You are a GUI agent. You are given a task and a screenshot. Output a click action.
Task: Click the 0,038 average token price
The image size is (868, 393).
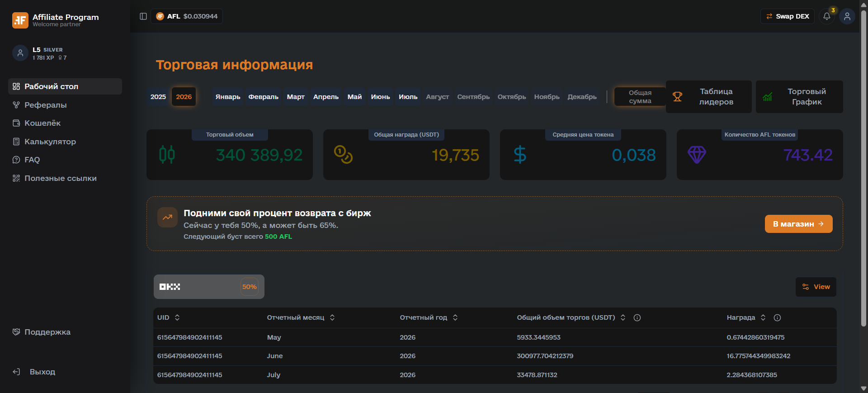[x=634, y=155]
